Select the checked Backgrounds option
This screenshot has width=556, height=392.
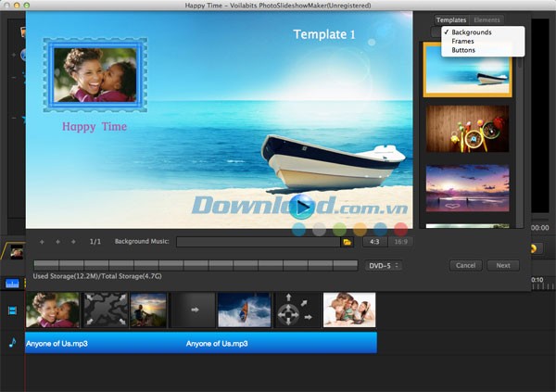point(472,32)
